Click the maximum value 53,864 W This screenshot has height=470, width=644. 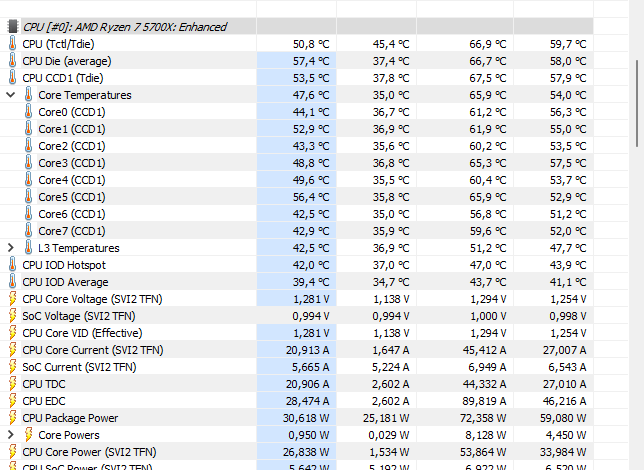point(483,452)
